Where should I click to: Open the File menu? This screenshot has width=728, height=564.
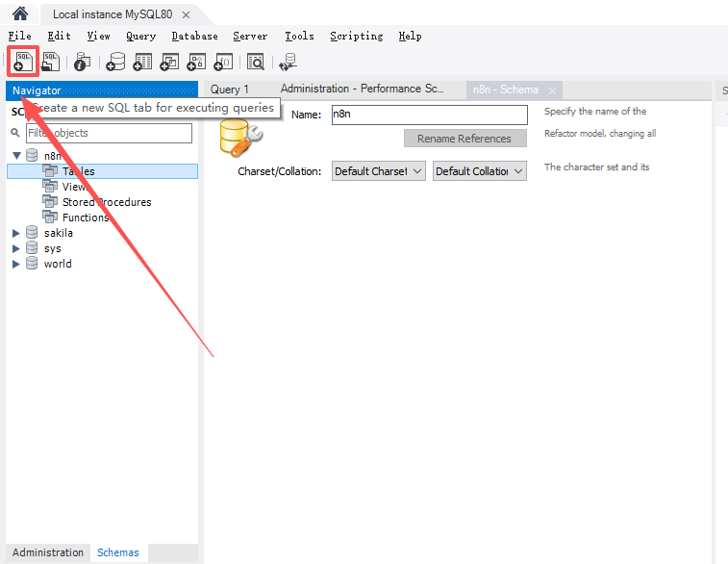point(19,36)
